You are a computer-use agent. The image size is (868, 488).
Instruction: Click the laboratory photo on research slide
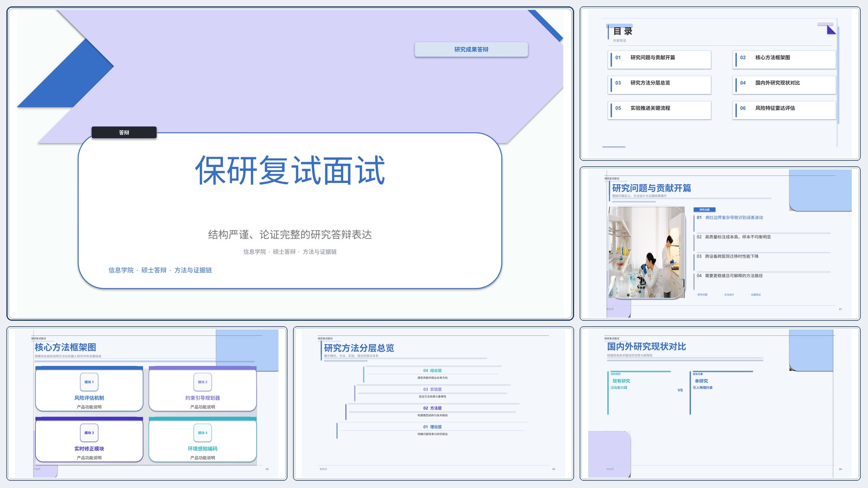(x=647, y=252)
